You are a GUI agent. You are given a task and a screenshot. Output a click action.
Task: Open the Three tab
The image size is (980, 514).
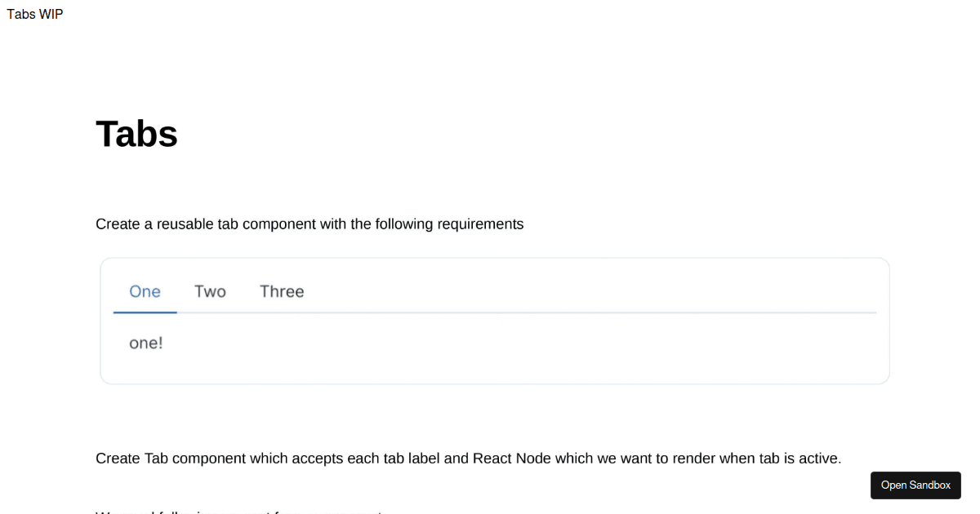282,292
